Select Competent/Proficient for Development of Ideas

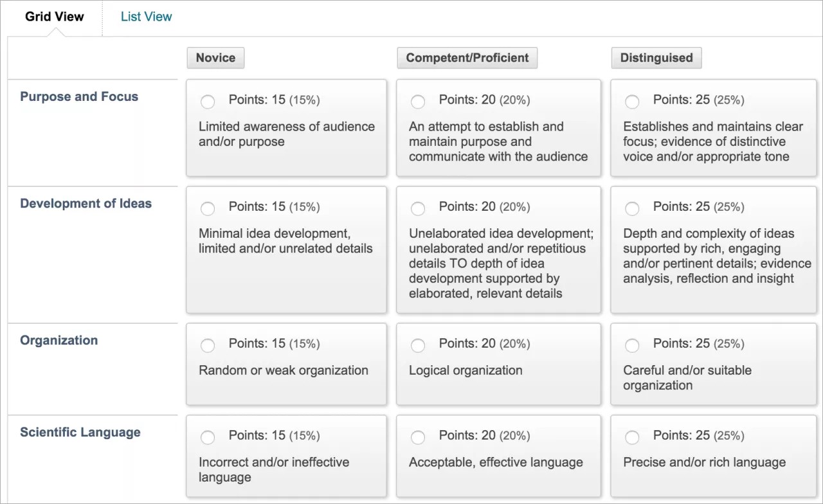[x=418, y=208]
